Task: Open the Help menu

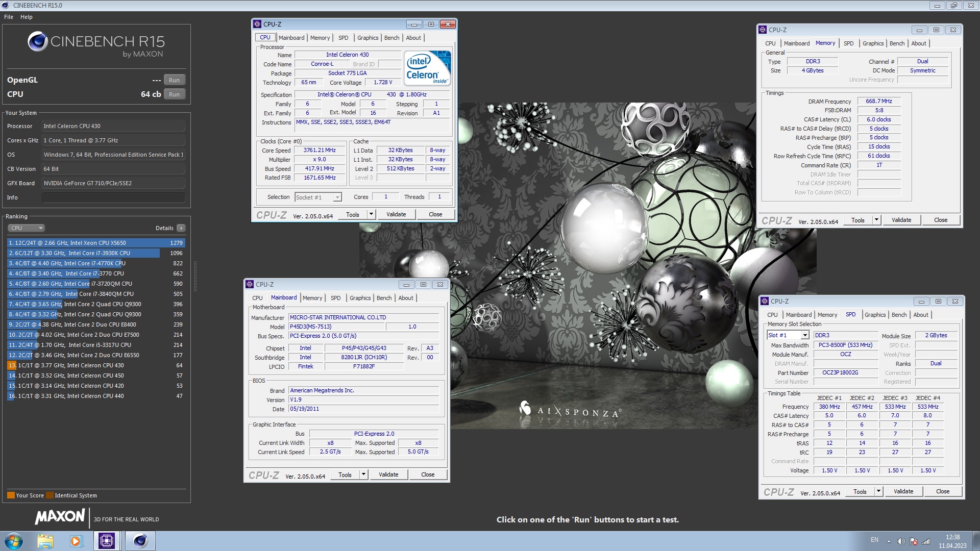Action: (x=27, y=17)
